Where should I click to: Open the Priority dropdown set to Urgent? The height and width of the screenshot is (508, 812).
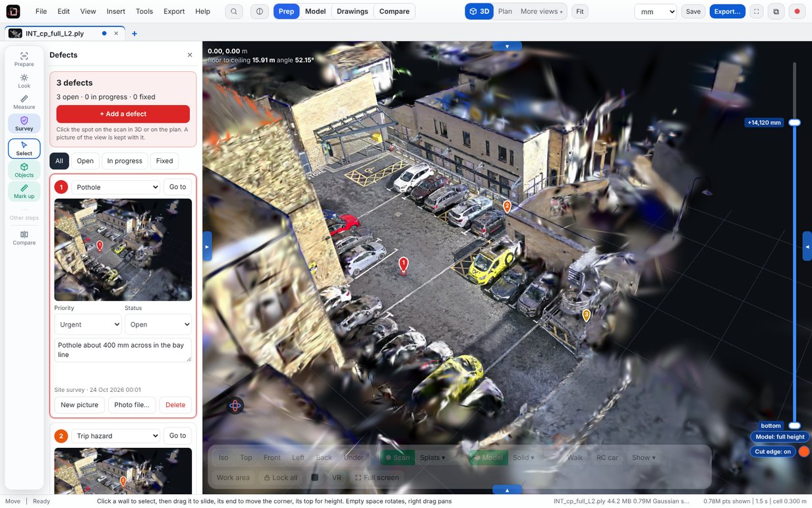click(x=88, y=325)
